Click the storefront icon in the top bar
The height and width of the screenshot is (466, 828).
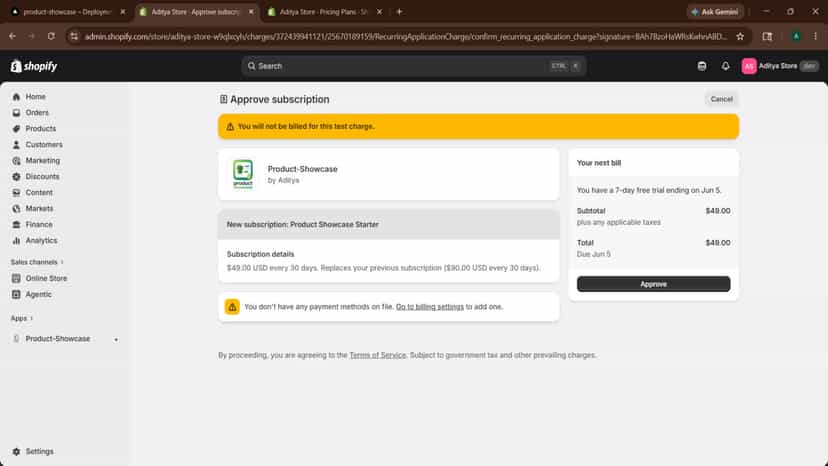point(702,66)
